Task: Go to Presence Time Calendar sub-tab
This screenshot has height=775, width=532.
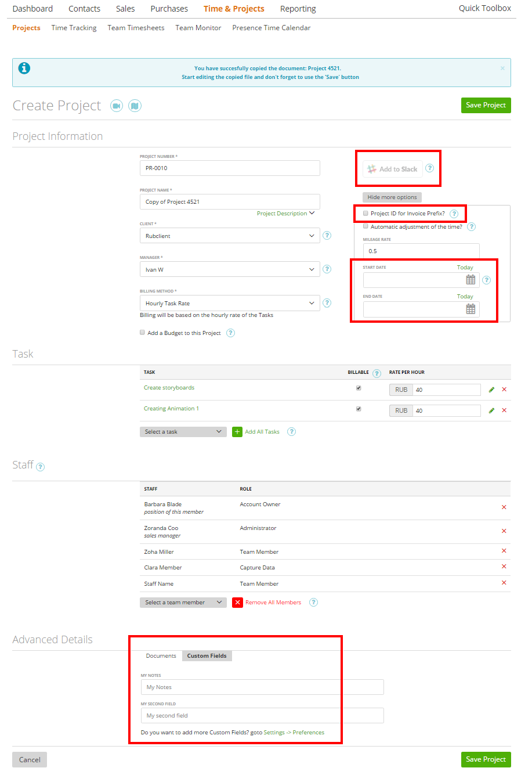Action: [x=272, y=28]
